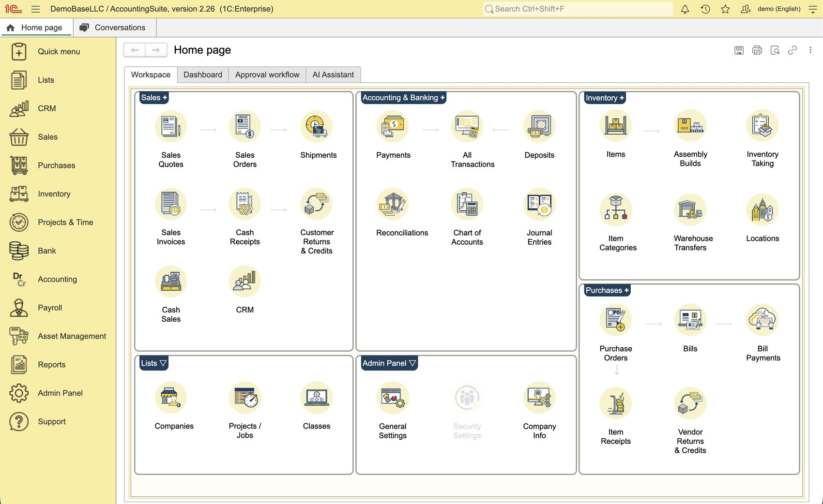Collapse the Lists panel header
Image resolution: width=823 pixels, height=504 pixels.
(153, 363)
